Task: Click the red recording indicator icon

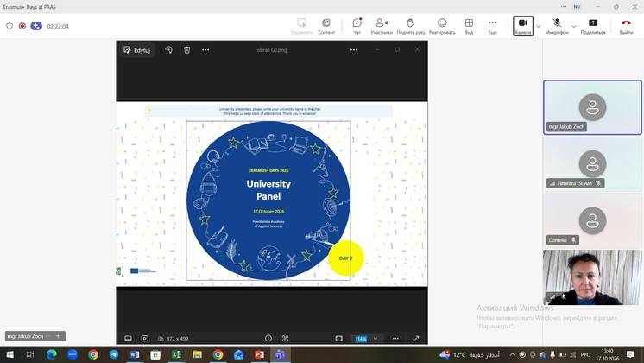Action: 22,26
